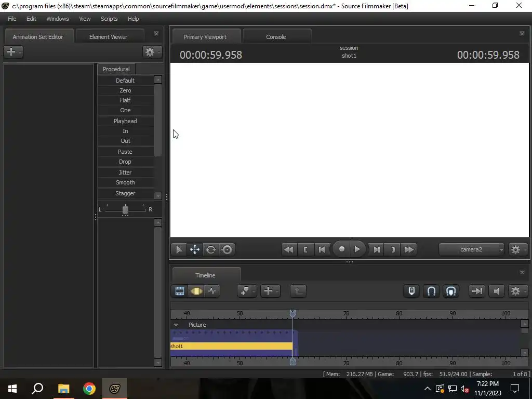Apply the Paste procedural preset
This screenshot has width=532, height=399.
tap(125, 152)
